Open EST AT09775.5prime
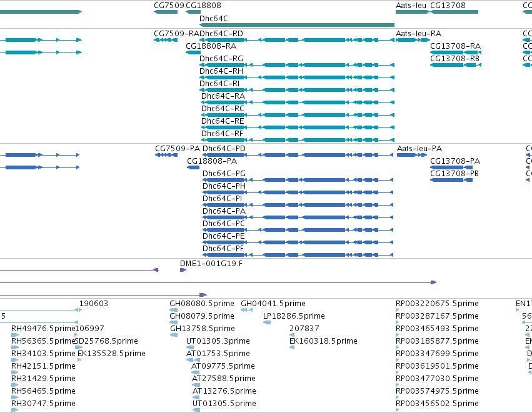The image size is (532, 413). [223, 366]
